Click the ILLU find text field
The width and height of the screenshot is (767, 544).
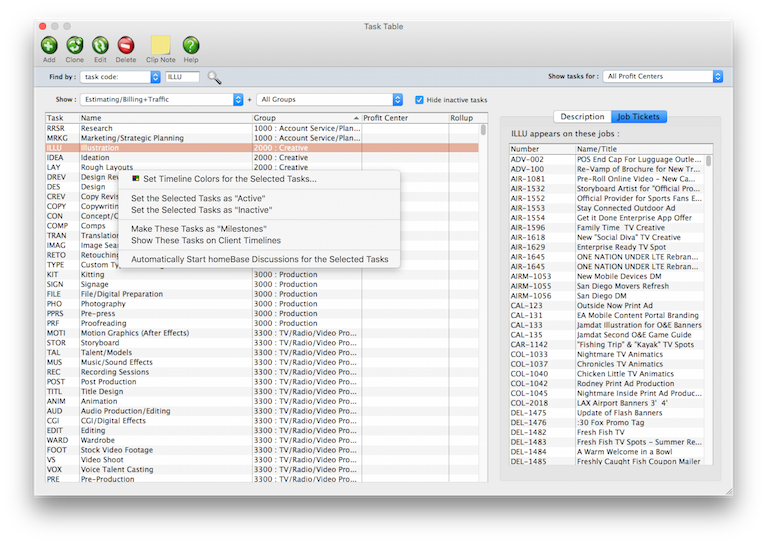[183, 77]
